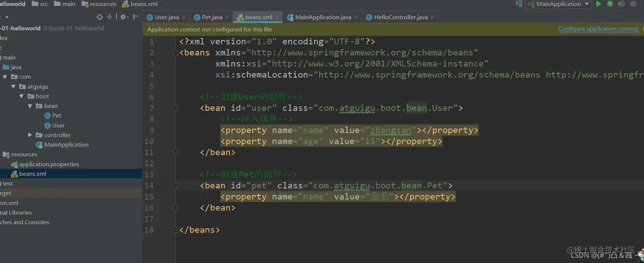This screenshot has height=263, width=644.
Task: Click the fold end marker at line 11
Action: coord(175,152)
